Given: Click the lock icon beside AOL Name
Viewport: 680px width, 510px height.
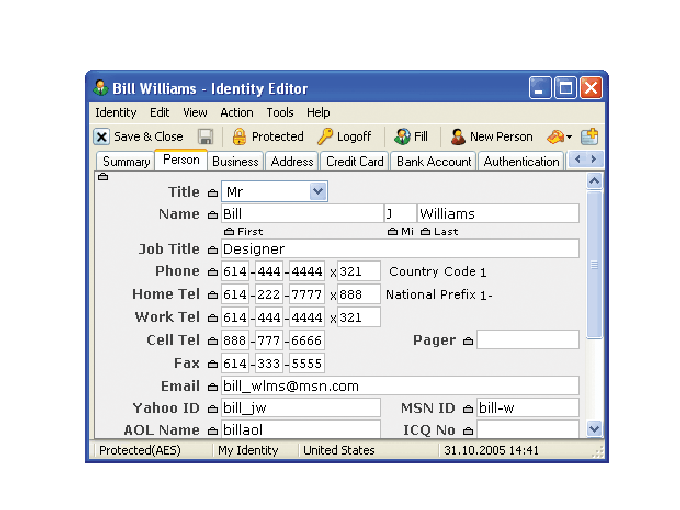Looking at the screenshot, I should 212,431.
